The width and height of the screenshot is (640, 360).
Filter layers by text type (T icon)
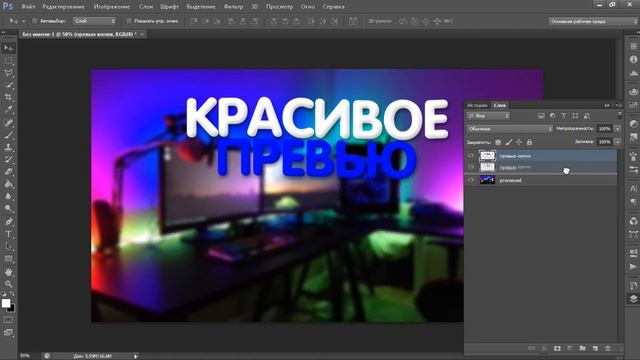coord(564,116)
